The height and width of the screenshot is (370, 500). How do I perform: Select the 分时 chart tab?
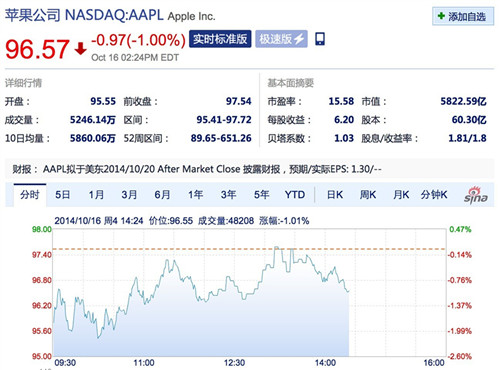click(30, 195)
